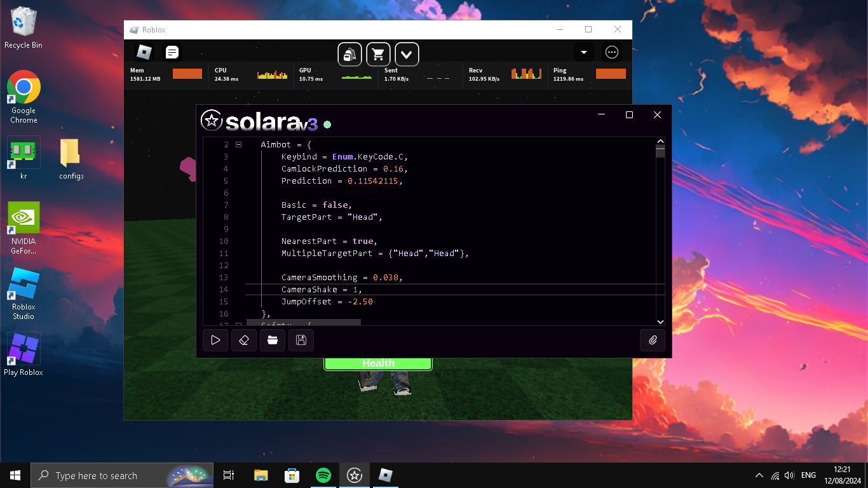This screenshot has height=488, width=868.
Task: Click the green status dot beside Solara
Action: point(327,125)
